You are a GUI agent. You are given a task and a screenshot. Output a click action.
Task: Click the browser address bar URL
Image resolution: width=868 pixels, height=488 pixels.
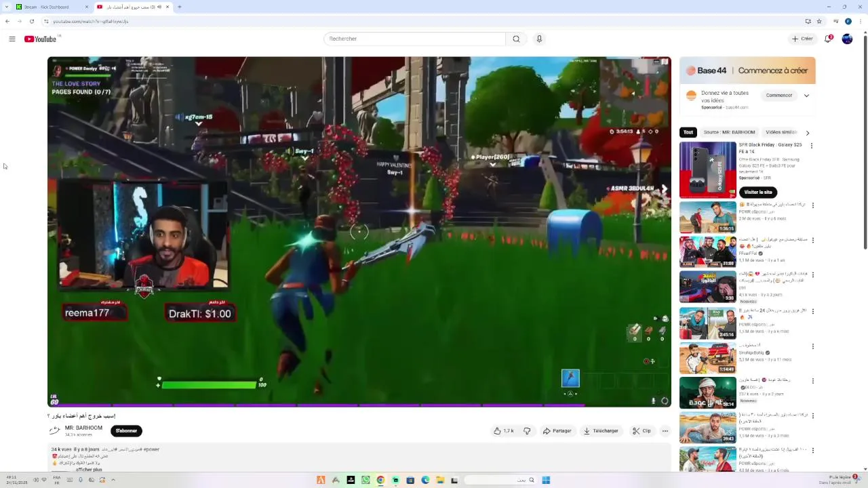91,21
